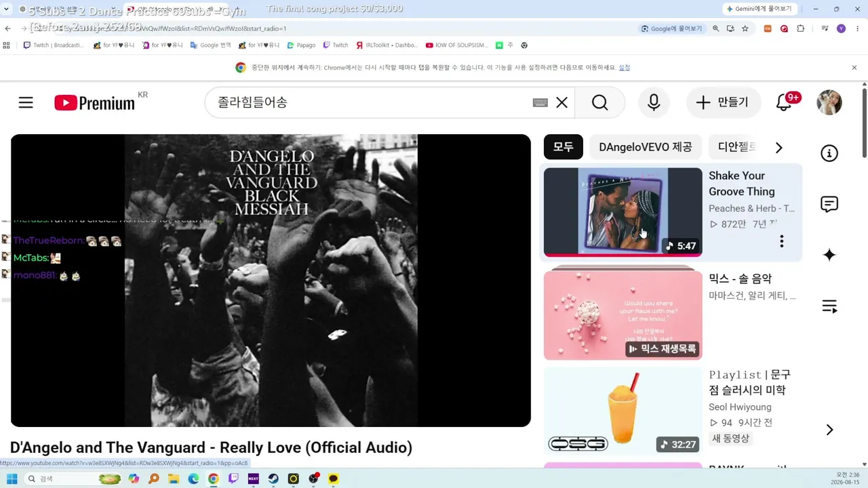Screen dimensions: 868x488
Task: Open Shake Your Groove Thing title link
Action: pyautogui.click(x=741, y=184)
